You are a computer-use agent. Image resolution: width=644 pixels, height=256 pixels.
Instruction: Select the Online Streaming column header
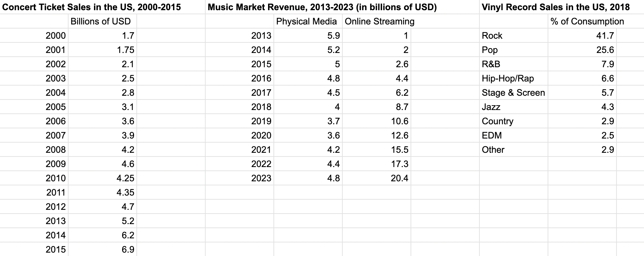[379, 21]
